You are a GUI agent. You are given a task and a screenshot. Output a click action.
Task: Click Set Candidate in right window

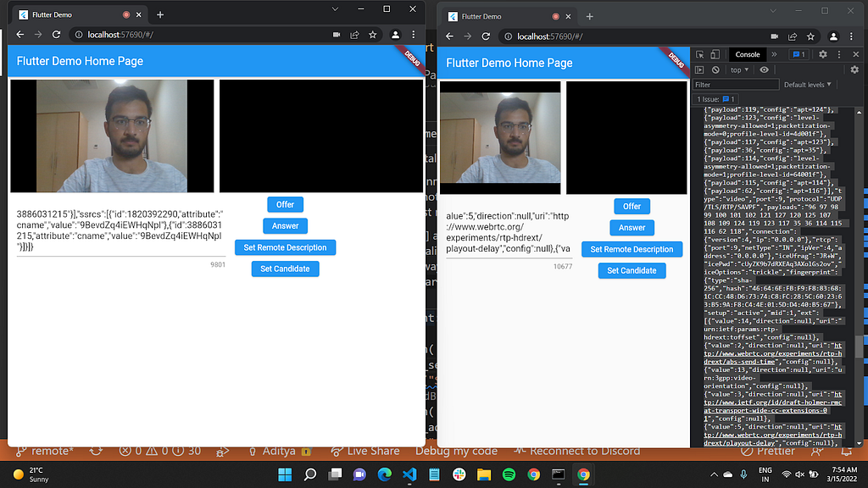click(632, 270)
